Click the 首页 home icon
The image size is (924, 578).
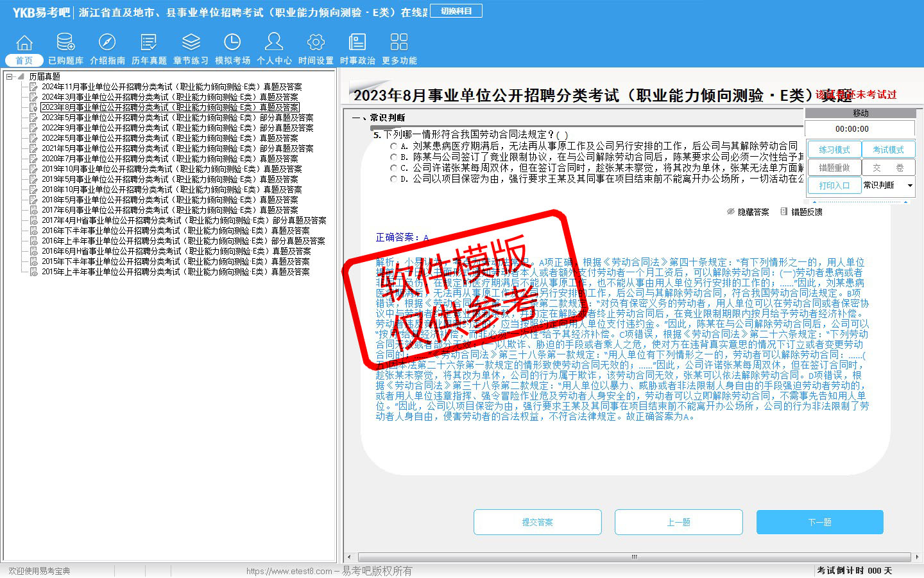click(24, 43)
